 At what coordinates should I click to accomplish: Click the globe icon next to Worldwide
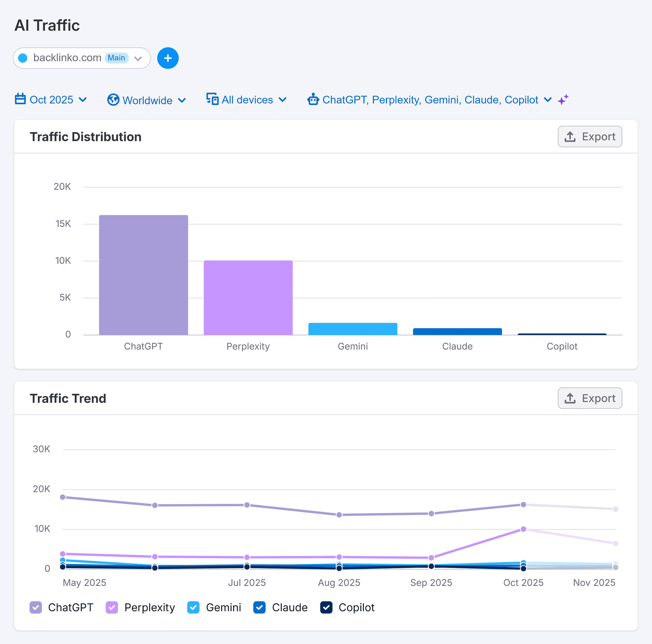[113, 100]
